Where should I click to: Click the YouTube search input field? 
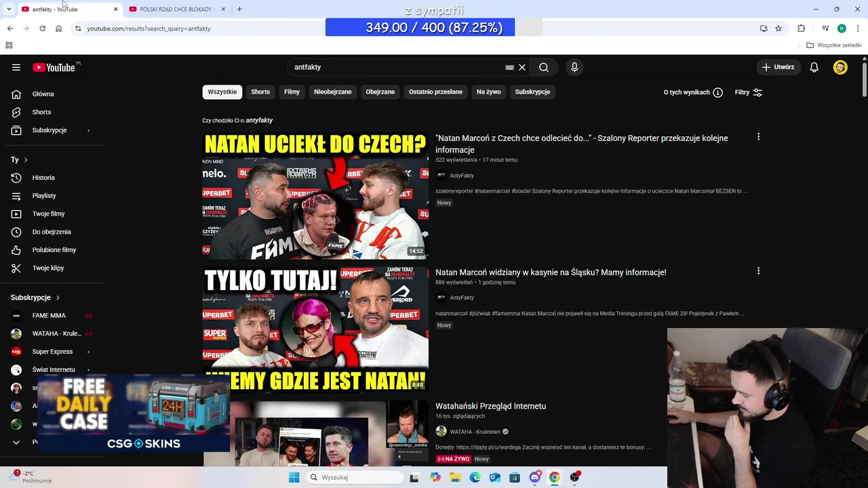click(x=397, y=67)
